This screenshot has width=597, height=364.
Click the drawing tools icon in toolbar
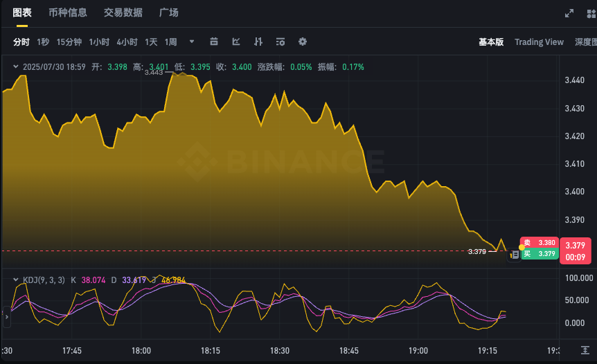click(236, 42)
